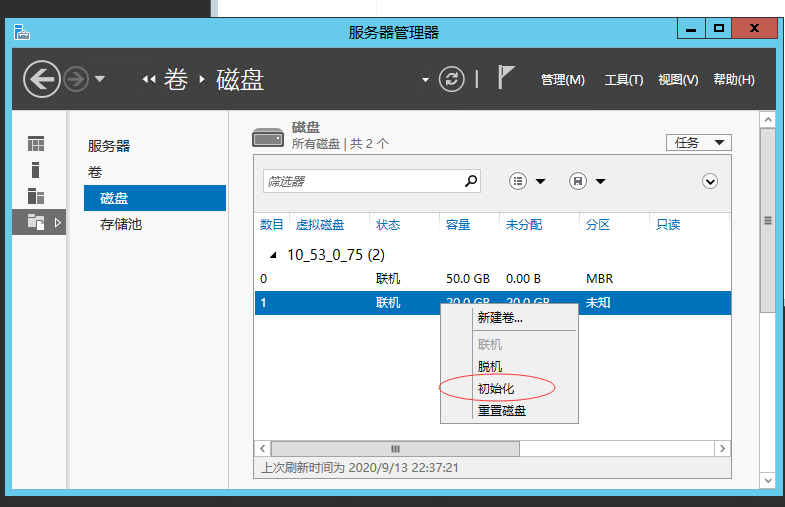This screenshot has width=785, height=507.
Task: Open the dropdown arrow beside list icon
Action: point(540,181)
